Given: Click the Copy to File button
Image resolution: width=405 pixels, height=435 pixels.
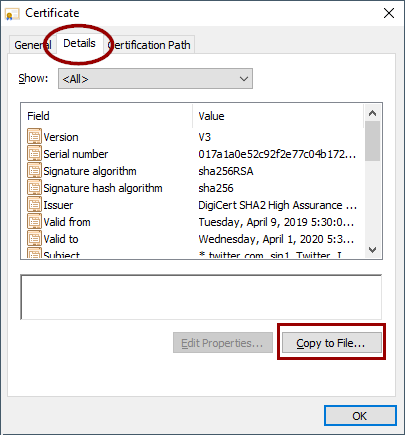Looking at the screenshot, I should (332, 343).
